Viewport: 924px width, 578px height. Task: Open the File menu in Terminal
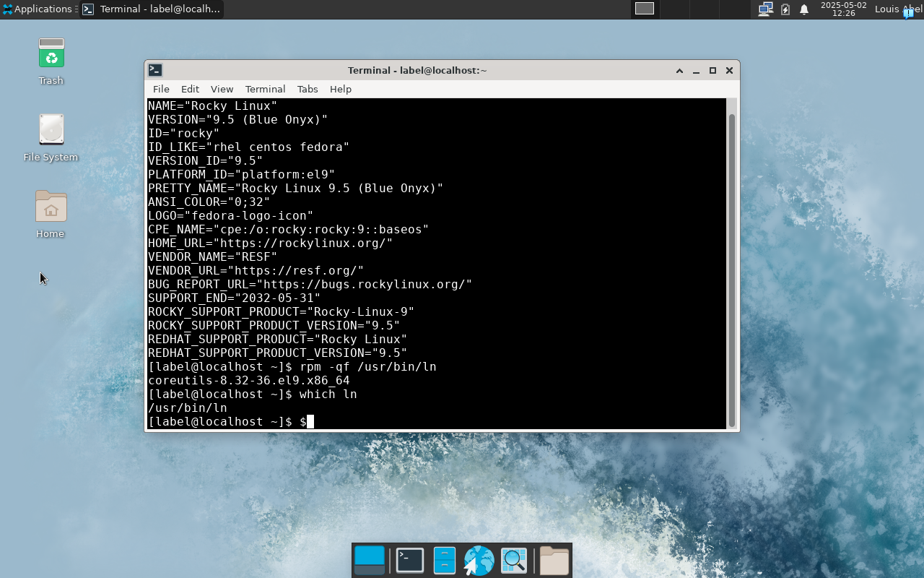(161, 89)
